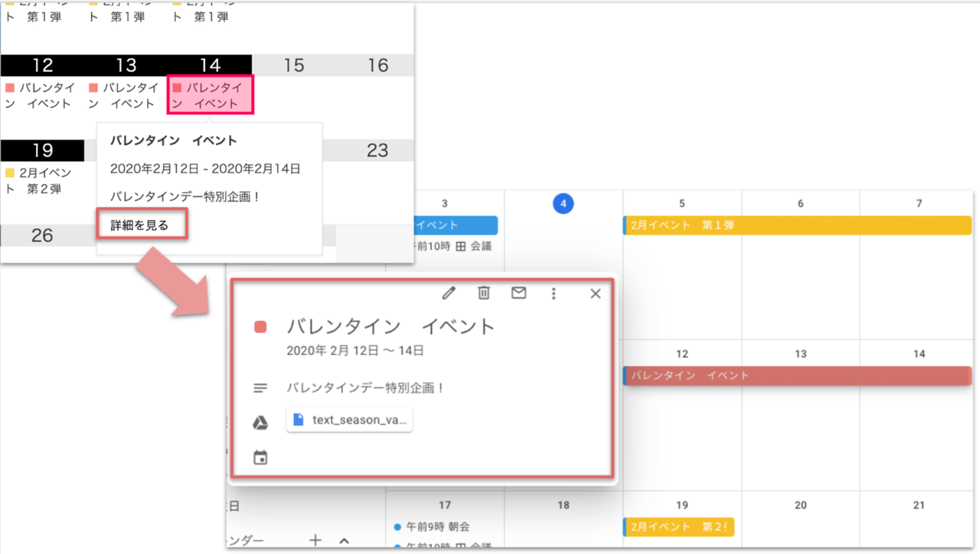Select バレンタイン イベント on day 14 in mini calendar
Viewport: 980px width, 554px height.
tap(210, 95)
